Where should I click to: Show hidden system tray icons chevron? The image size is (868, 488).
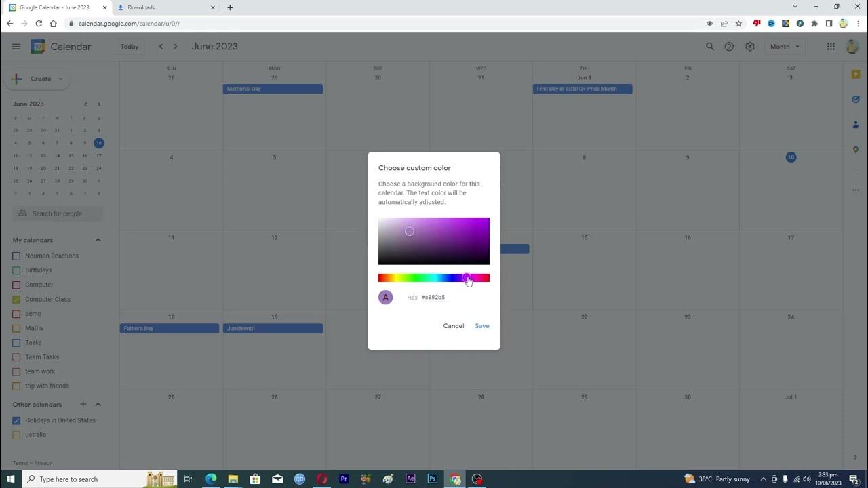pos(764,479)
